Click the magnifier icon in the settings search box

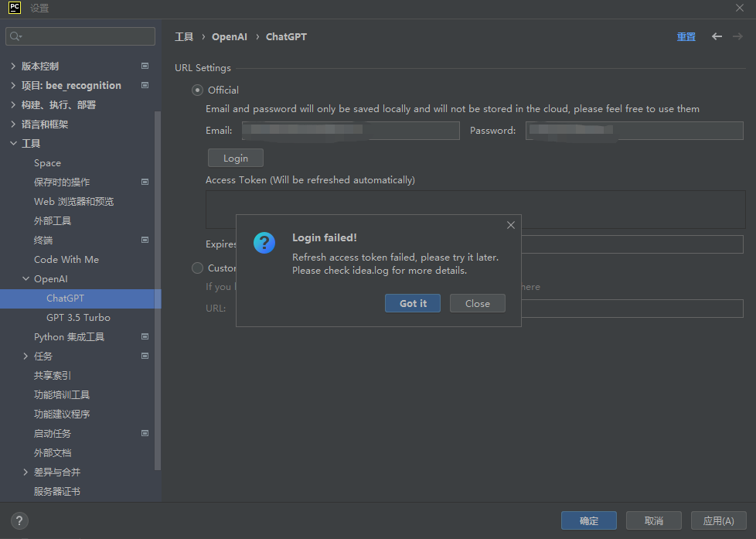coord(13,36)
